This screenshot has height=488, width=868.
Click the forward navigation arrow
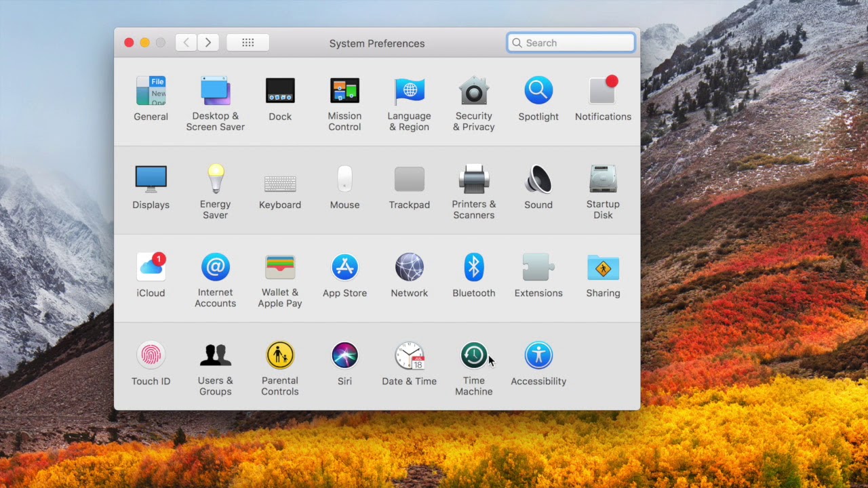208,43
